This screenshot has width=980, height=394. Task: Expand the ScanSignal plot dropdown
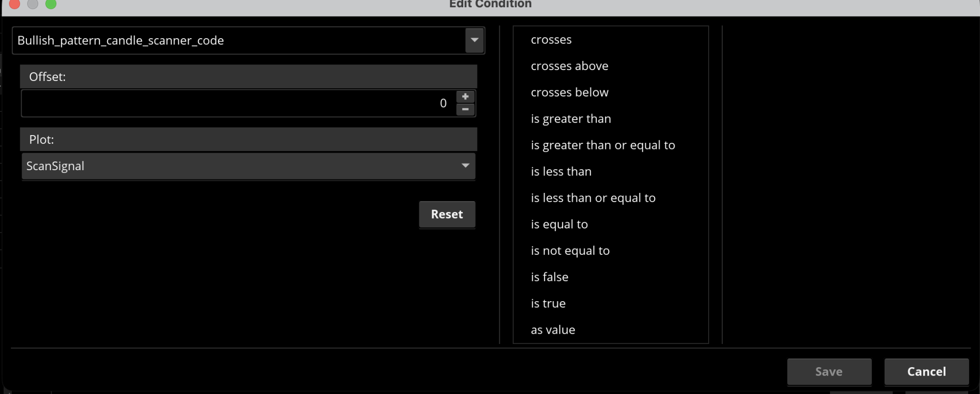coord(465,166)
